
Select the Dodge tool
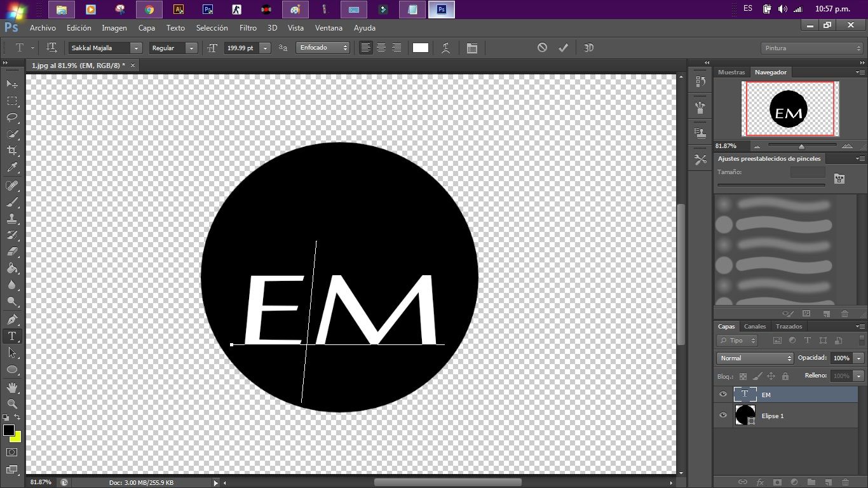coord(12,301)
